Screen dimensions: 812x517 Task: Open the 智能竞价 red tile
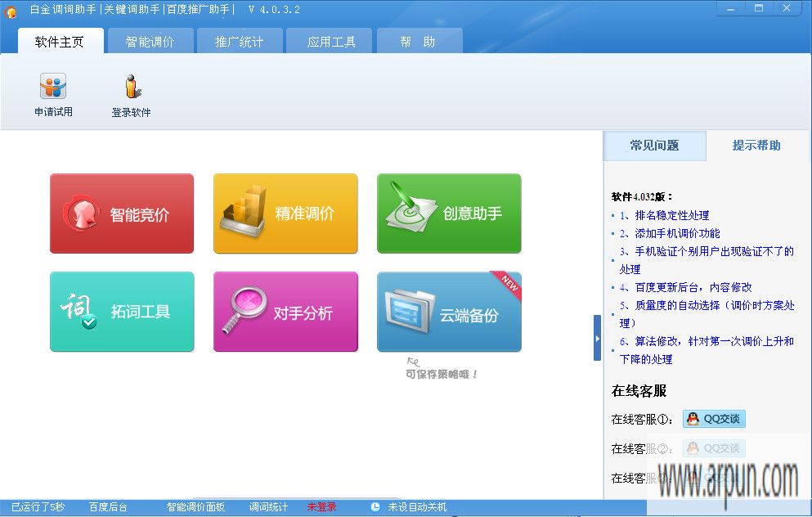click(122, 214)
